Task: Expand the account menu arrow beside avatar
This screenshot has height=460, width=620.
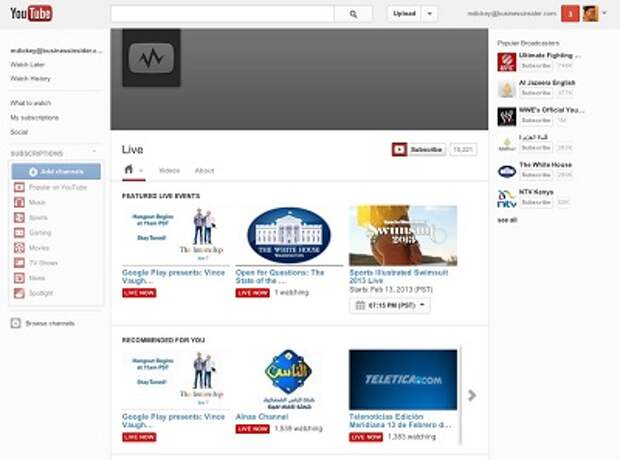Action: (604, 13)
